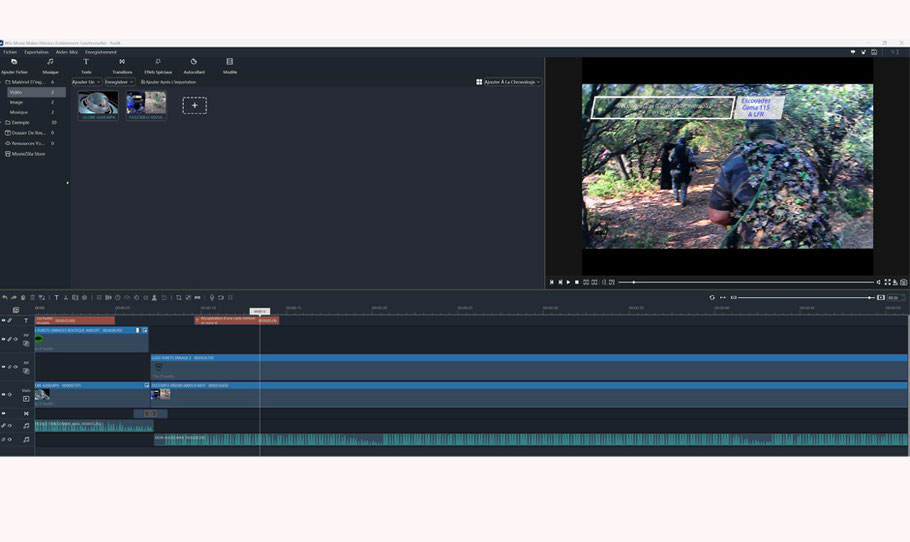
Task: Open the Ajouter Fichier import tool
Action: [x=14, y=66]
